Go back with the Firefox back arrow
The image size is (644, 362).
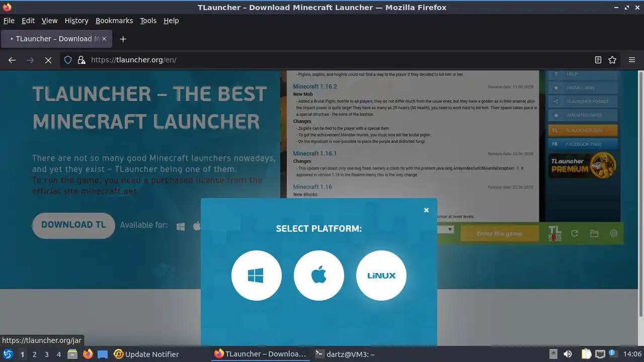(12, 60)
